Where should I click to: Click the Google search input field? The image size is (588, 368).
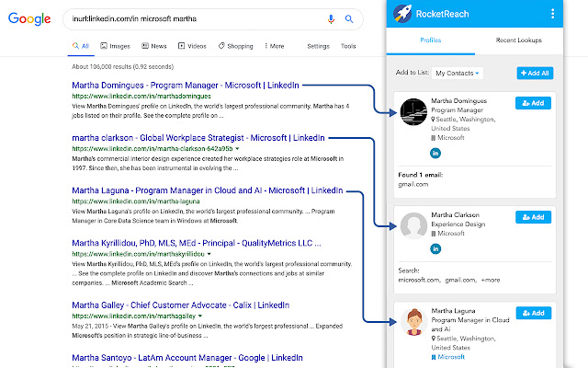tap(193, 18)
